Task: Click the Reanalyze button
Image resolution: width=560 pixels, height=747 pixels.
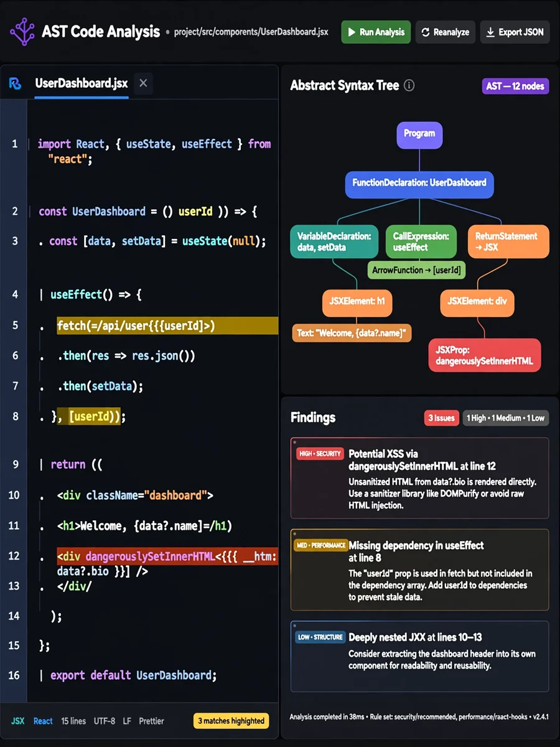Action: pyautogui.click(x=446, y=32)
